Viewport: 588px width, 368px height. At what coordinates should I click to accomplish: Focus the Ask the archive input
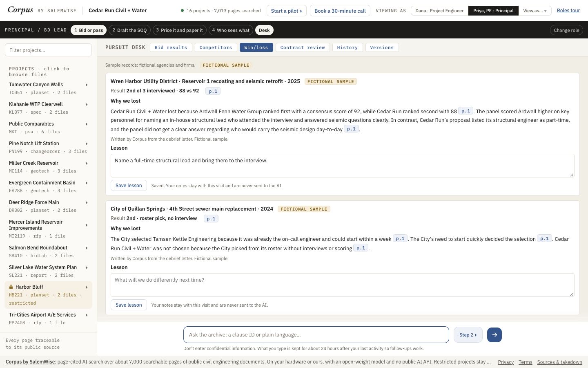click(316, 335)
